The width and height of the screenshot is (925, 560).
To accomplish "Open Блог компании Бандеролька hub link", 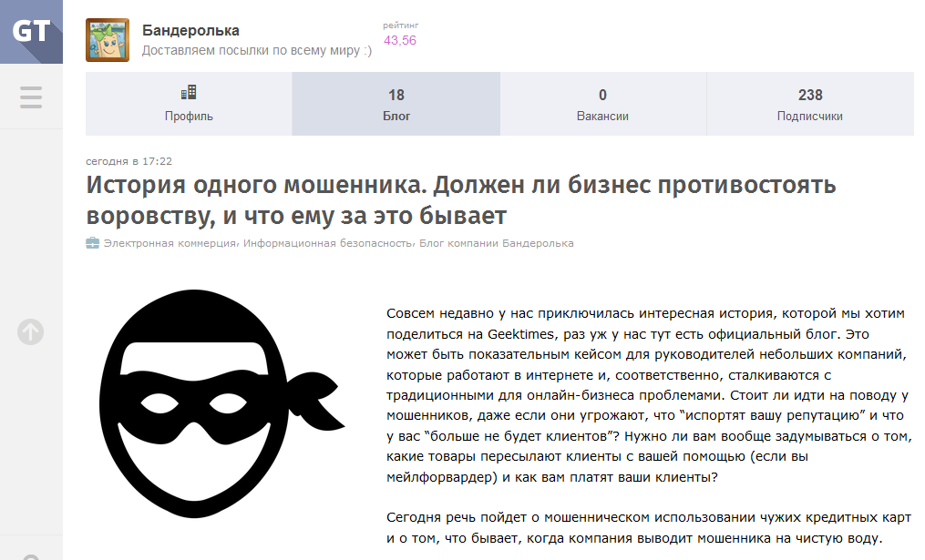I will tap(497, 243).
